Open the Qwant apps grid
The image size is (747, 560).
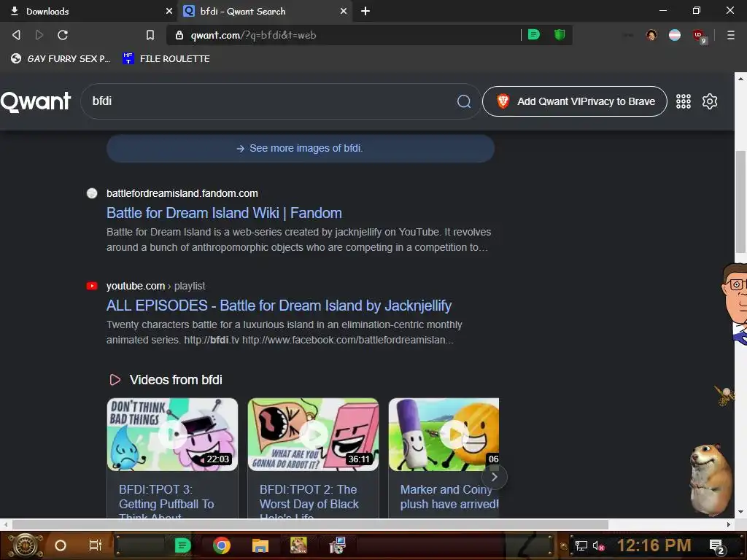coord(683,101)
